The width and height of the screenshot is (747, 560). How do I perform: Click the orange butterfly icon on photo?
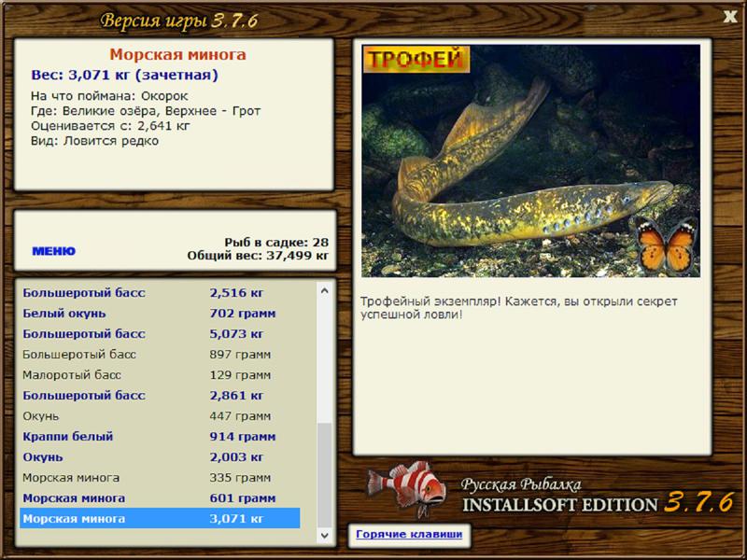click(x=666, y=245)
